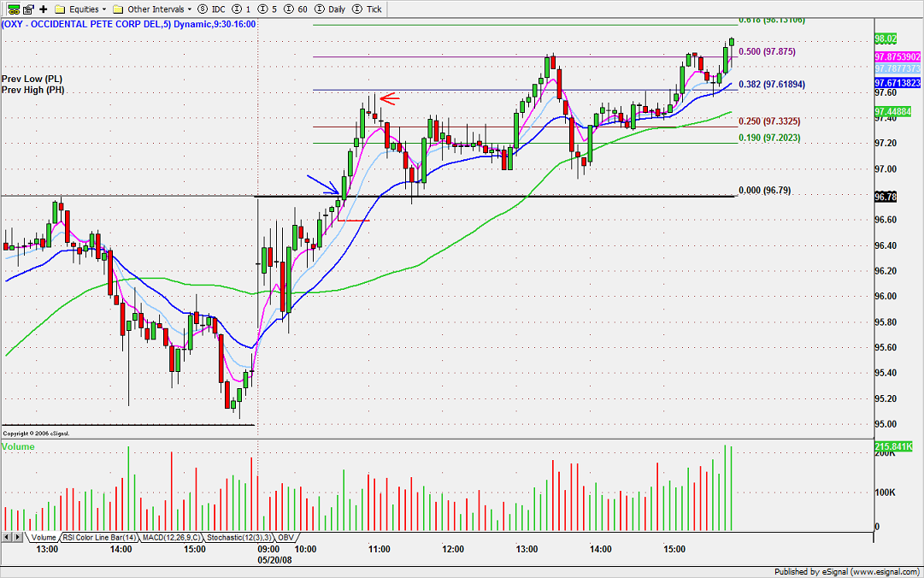Select the Volume study tab
This screenshot has height=578, width=924.
click(x=44, y=537)
